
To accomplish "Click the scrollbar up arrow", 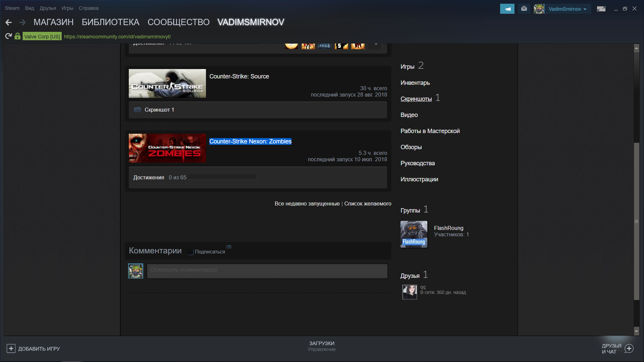I will (x=637, y=48).
